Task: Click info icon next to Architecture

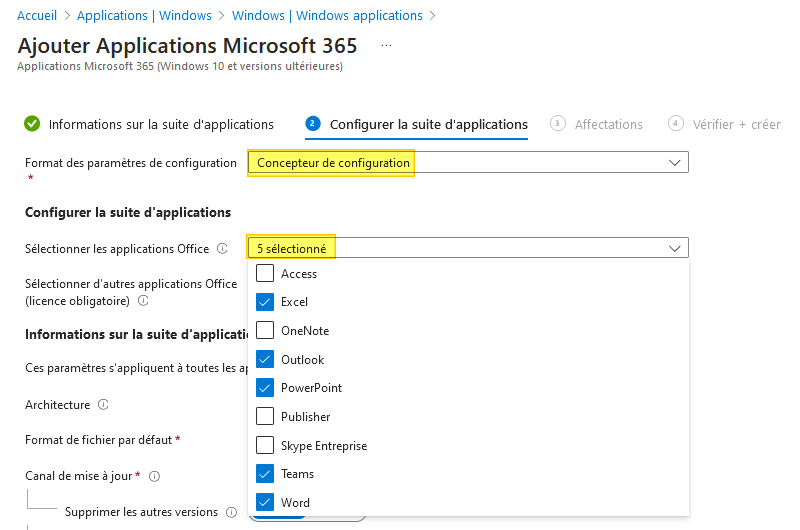Action: pyautogui.click(x=104, y=405)
